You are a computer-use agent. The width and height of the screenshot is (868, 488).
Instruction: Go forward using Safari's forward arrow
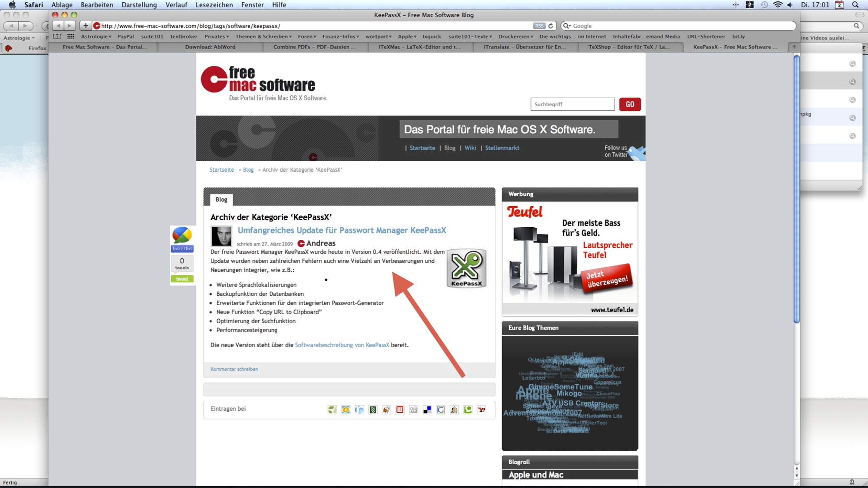[70, 26]
